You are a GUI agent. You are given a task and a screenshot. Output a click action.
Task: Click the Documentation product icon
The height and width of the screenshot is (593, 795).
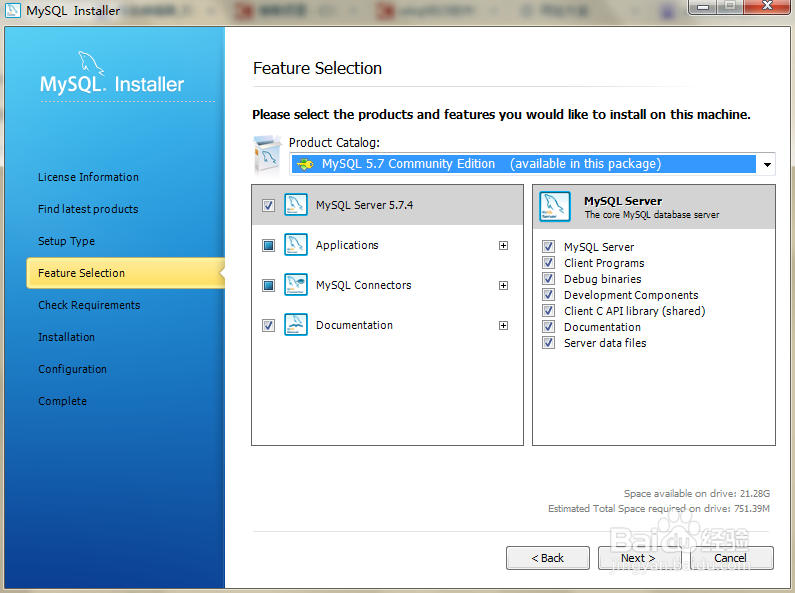coord(296,325)
